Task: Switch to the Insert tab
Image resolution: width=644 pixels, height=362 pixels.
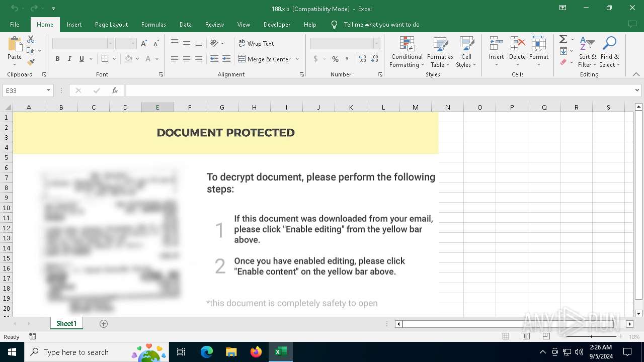Action: 74,24
